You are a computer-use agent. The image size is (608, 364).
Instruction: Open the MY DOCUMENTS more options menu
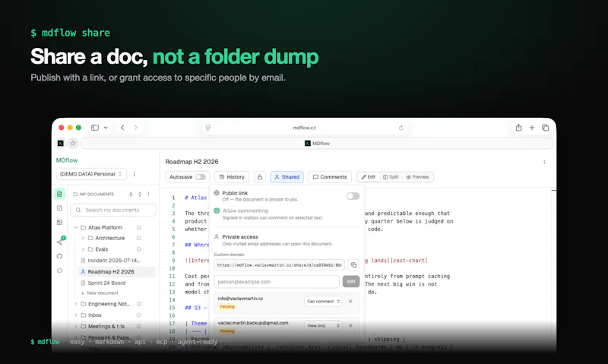148,195
